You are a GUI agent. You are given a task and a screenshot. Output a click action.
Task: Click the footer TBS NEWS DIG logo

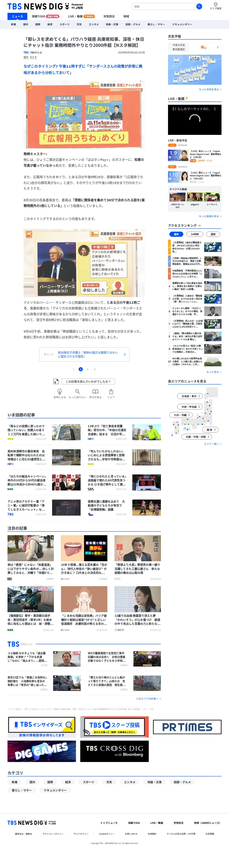[x=32, y=823]
